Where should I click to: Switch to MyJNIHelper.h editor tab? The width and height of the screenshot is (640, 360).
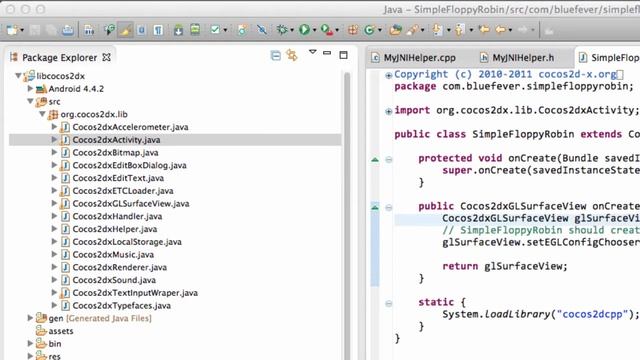click(x=517, y=58)
